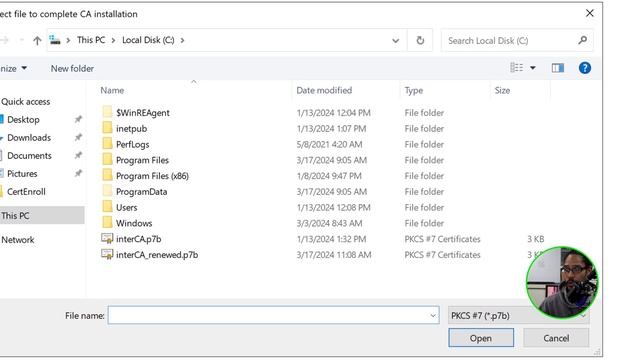Sort by the Name column header
Image resolution: width=640 pixels, height=360 pixels.
(112, 90)
